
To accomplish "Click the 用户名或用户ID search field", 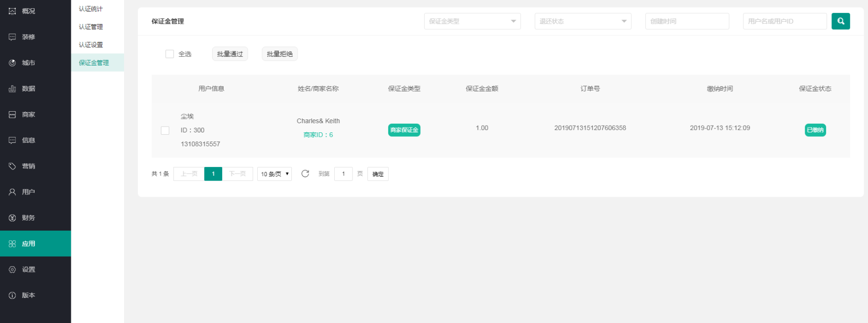I will click(x=785, y=21).
